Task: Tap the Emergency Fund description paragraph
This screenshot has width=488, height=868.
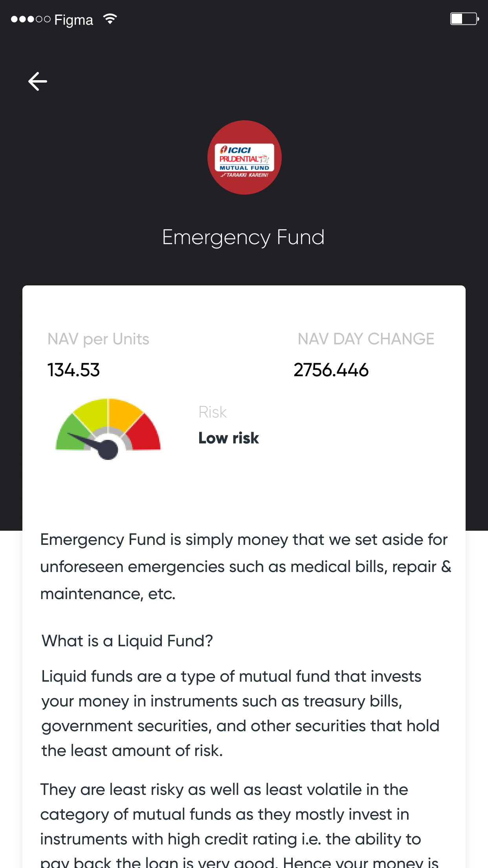Action: 246,566
